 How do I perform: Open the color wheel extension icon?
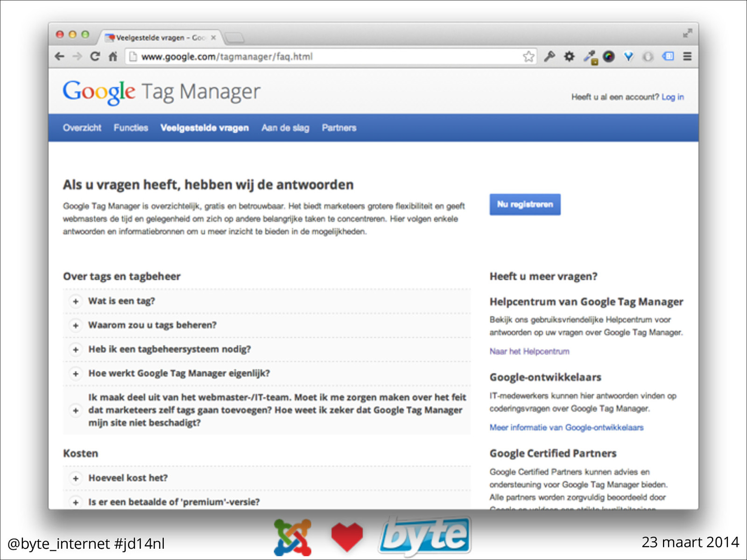click(609, 56)
